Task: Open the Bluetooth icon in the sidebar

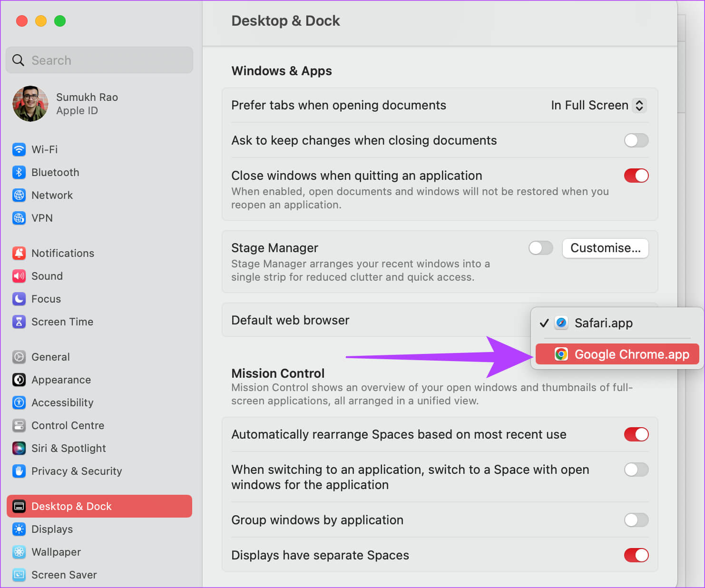Action: pyautogui.click(x=19, y=172)
